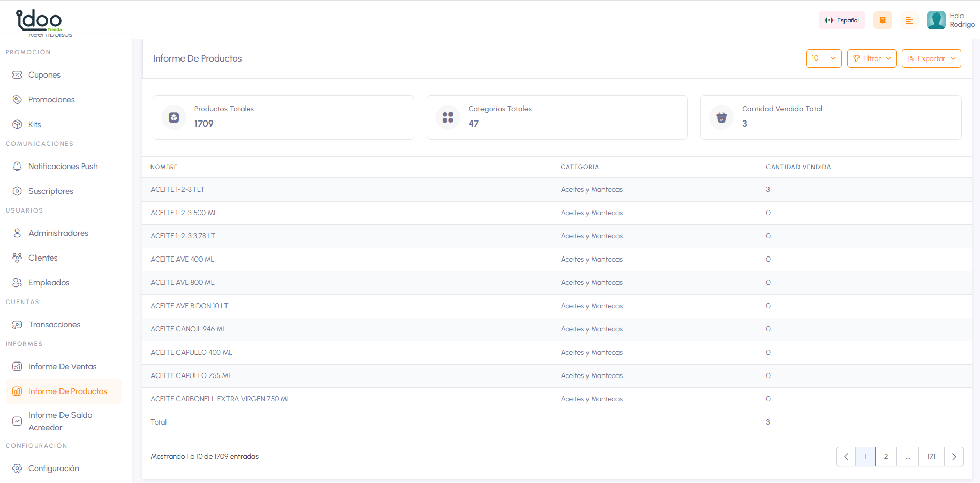Select Transacciones from the sidebar
The image size is (980, 483).
54,325
